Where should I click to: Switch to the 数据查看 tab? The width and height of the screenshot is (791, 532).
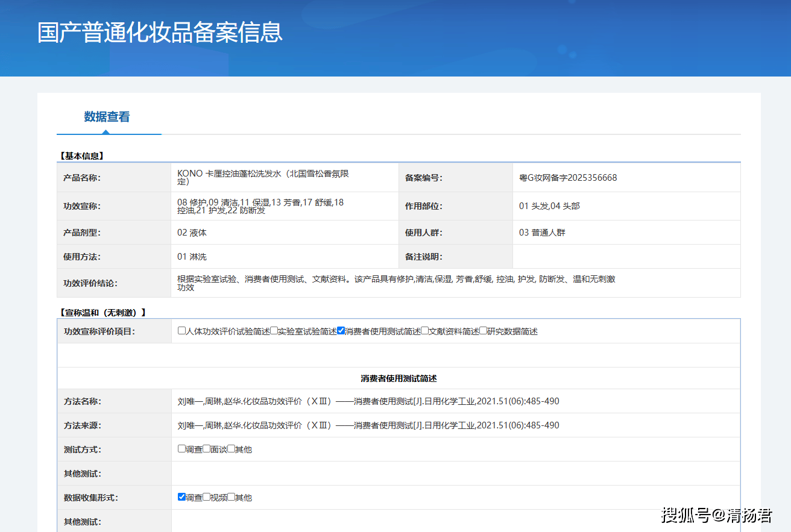(x=107, y=117)
